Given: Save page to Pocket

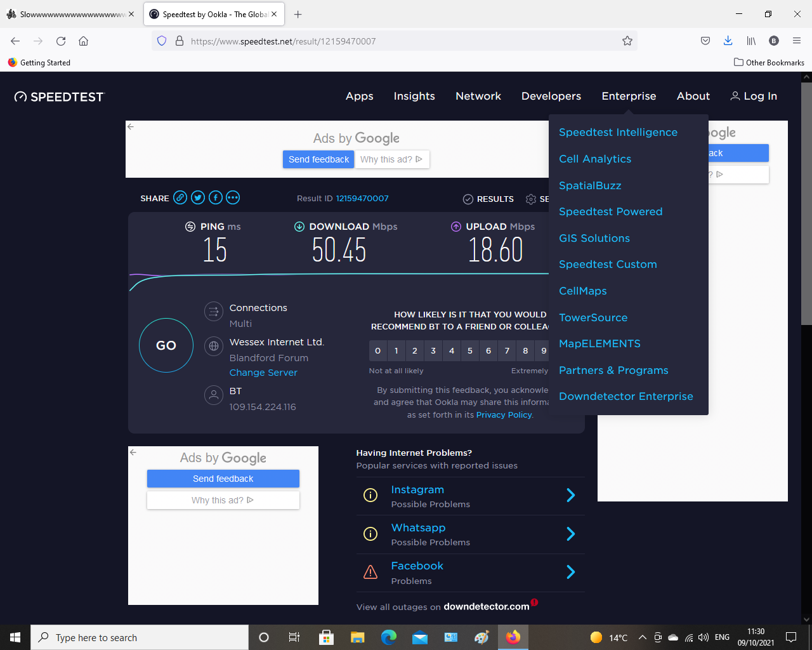Looking at the screenshot, I should point(705,41).
